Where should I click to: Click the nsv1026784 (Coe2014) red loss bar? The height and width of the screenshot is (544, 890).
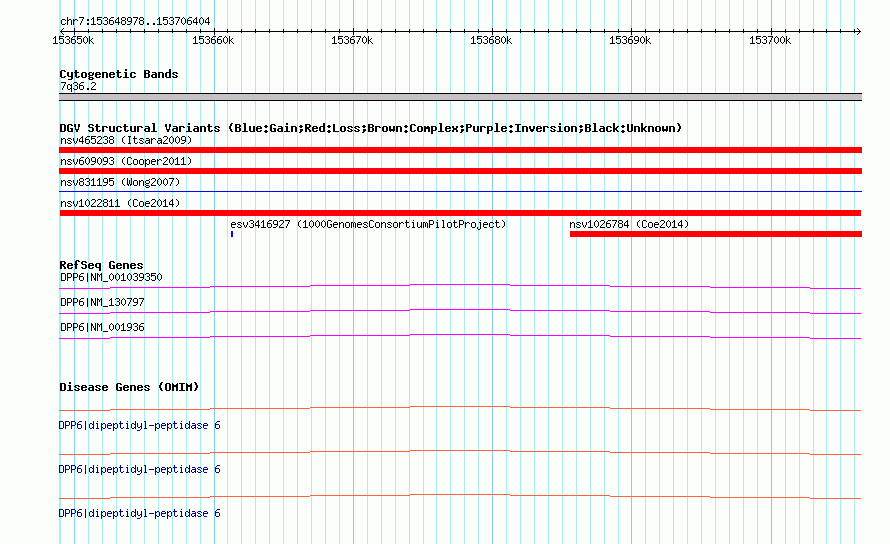pos(716,234)
